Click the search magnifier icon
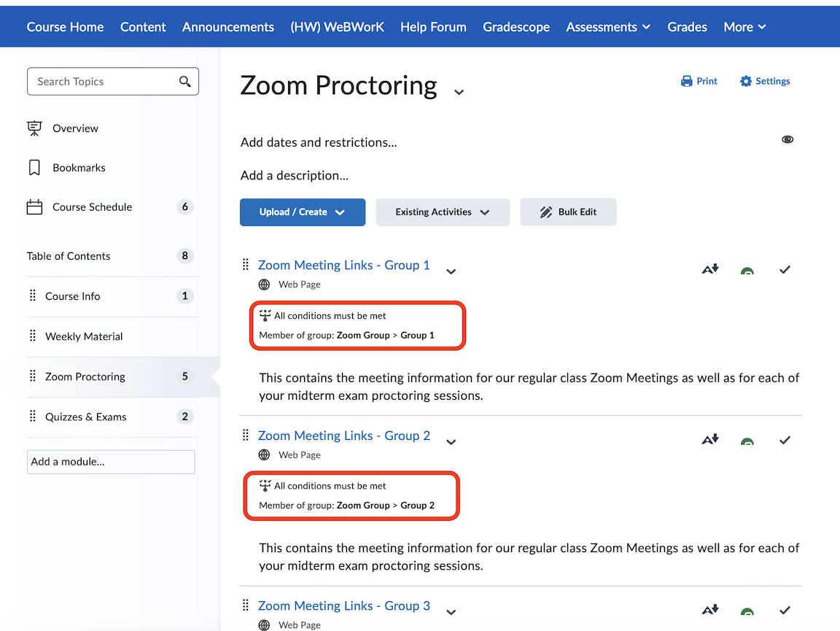This screenshot has height=631, width=840. click(185, 82)
